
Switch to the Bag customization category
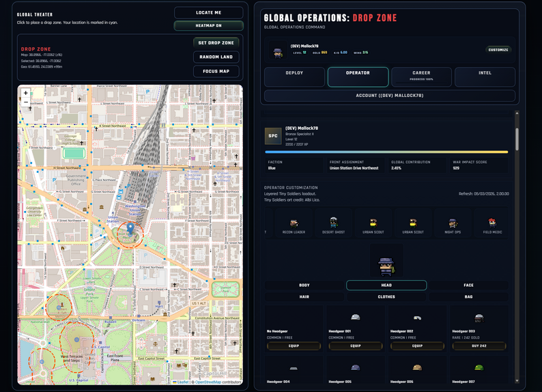469,296
